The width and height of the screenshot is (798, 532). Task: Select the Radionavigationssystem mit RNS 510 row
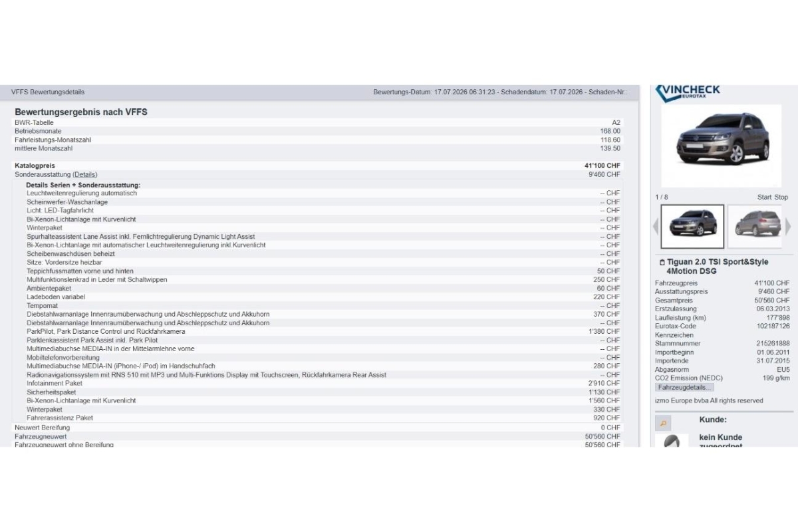click(x=323, y=374)
